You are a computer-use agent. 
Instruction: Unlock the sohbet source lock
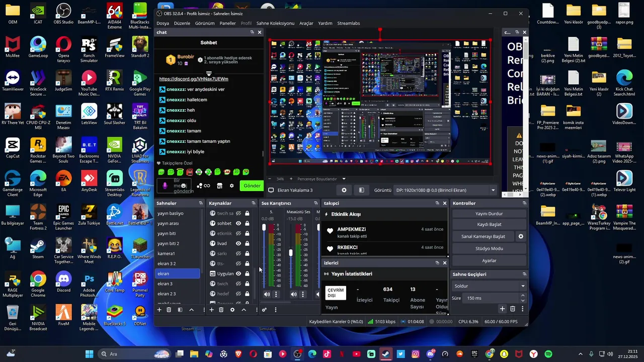tap(247, 223)
